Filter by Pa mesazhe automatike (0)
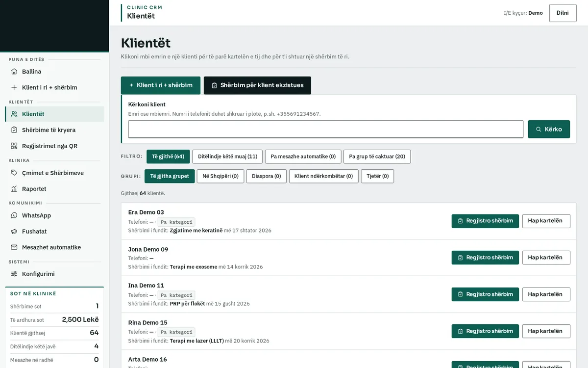 pyautogui.click(x=303, y=157)
